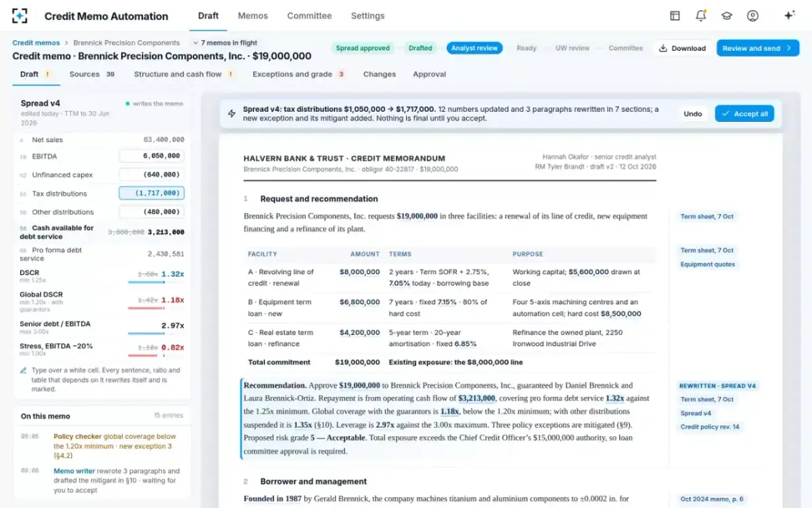Open the notifications bell
The height and width of the screenshot is (508, 812).
tap(701, 16)
